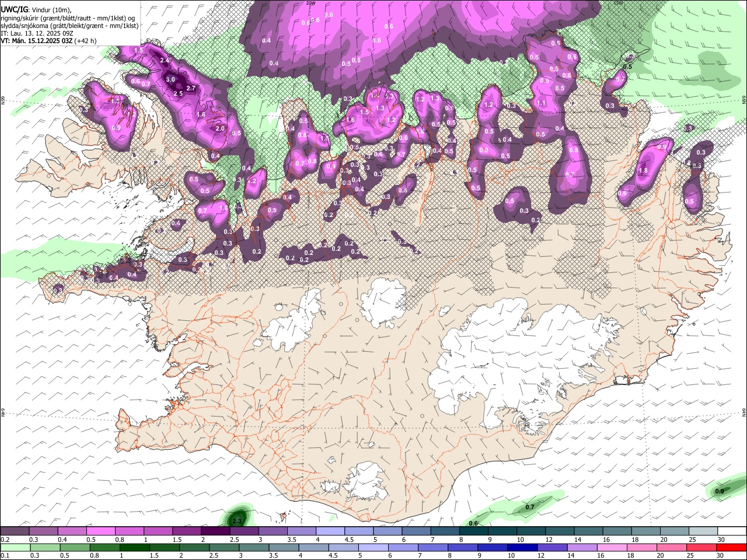The image size is (747, 560).
Task: Pick bottom-row pale green swatch between 0.1 and 0.3
Action: 15,547
